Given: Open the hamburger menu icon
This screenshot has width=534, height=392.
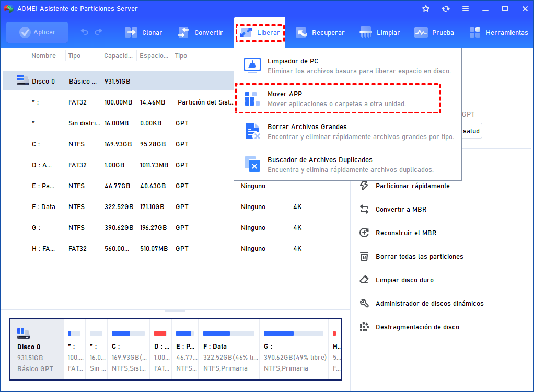Looking at the screenshot, I should pos(466,9).
